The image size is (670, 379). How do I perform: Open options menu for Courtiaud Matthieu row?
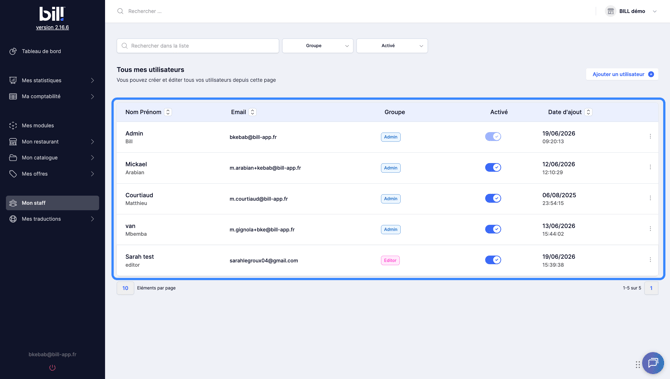click(x=650, y=198)
